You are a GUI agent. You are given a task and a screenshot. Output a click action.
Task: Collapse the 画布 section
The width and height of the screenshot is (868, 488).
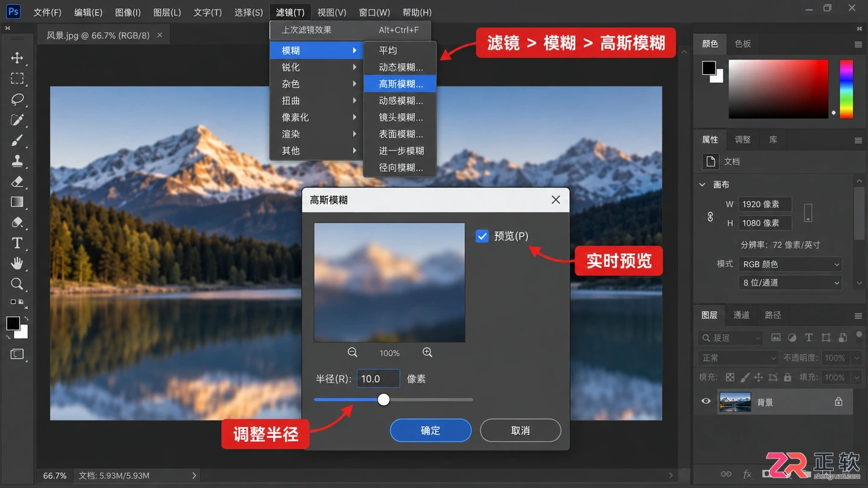click(702, 185)
